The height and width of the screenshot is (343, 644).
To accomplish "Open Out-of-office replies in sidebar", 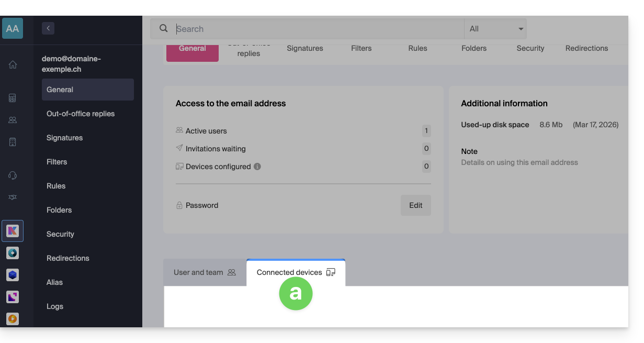I will tap(81, 114).
